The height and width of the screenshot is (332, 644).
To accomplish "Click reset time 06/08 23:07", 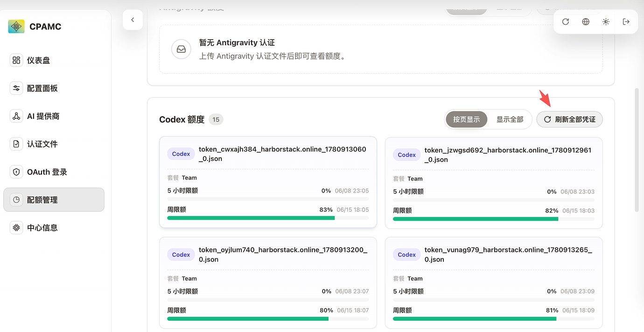I will pyautogui.click(x=352, y=291).
